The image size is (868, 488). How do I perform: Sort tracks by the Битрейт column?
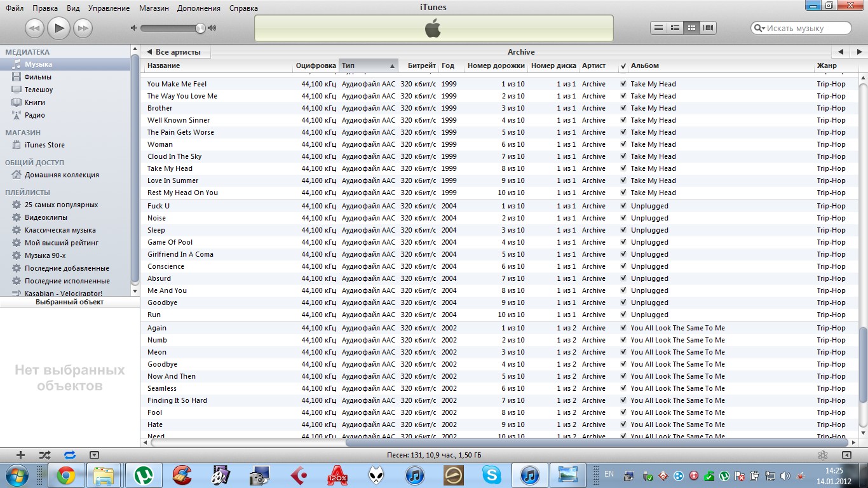click(x=419, y=65)
